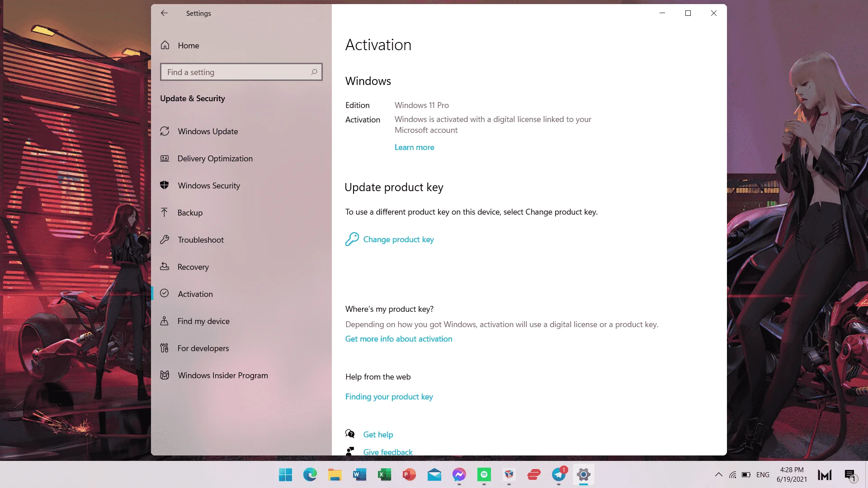Image resolution: width=868 pixels, height=488 pixels.
Task: Click the 'Update & Security' heading
Action: click(x=192, y=99)
